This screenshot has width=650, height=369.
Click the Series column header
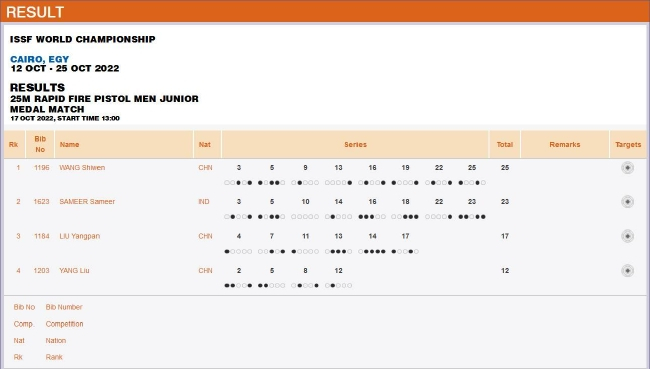pyautogui.click(x=355, y=144)
